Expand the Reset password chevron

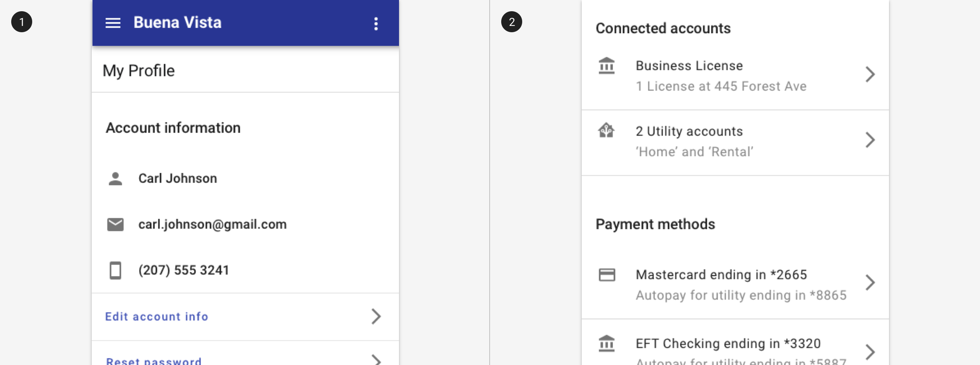click(x=376, y=360)
